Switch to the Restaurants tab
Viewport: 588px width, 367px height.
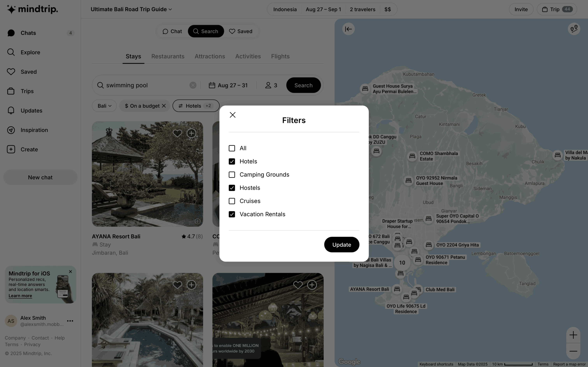[168, 56]
